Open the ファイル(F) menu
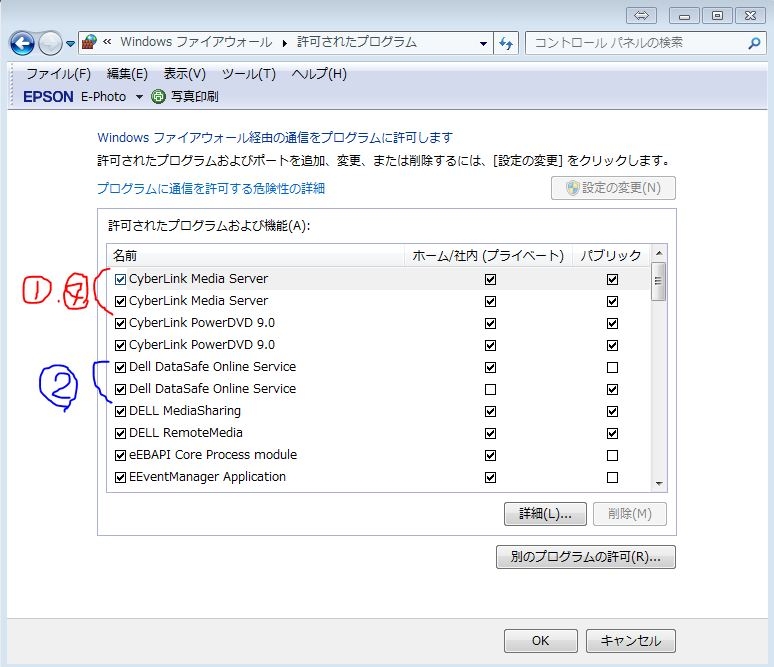This screenshot has width=774, height=667. [x=58, y=74]
